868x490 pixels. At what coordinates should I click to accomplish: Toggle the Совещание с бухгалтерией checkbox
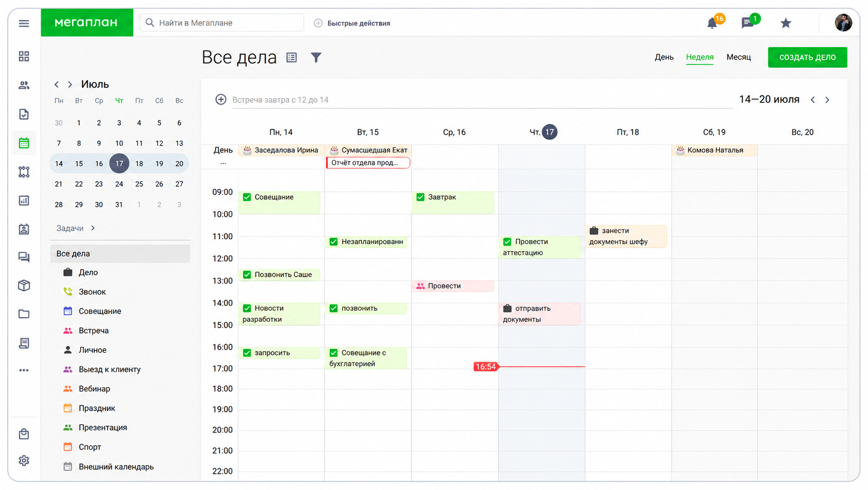(333, 353)
